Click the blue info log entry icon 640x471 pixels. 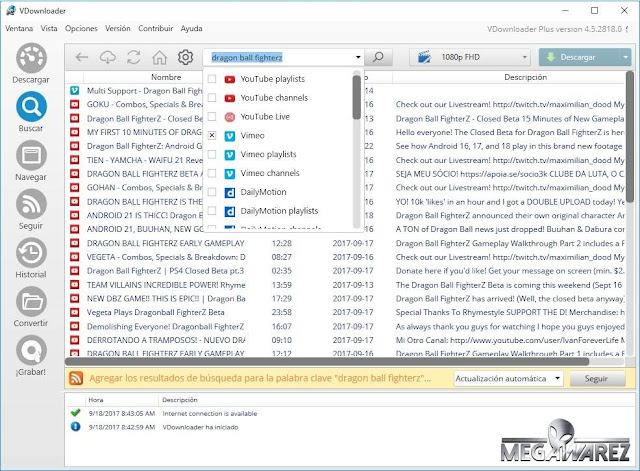75,427
